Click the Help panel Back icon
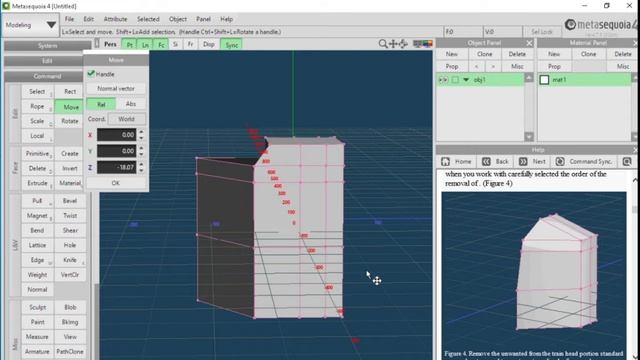This screenshot has width=640, height=360. click(486, 162)
